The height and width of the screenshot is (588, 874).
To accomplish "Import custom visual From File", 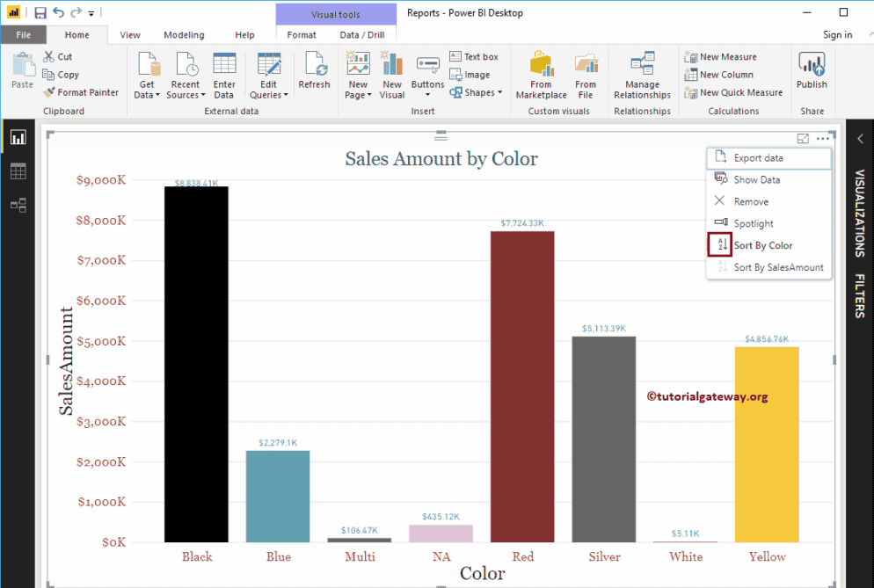I will [x=586, y=76].
